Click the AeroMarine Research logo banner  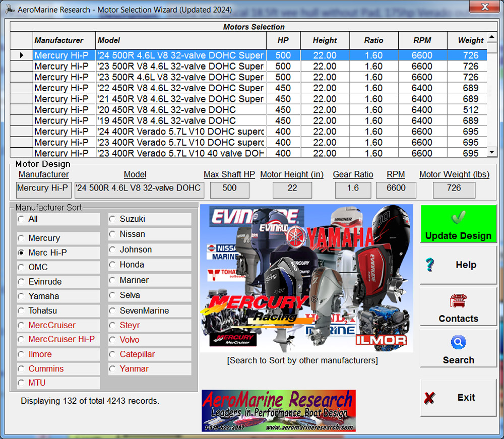[x=278, y=410]
